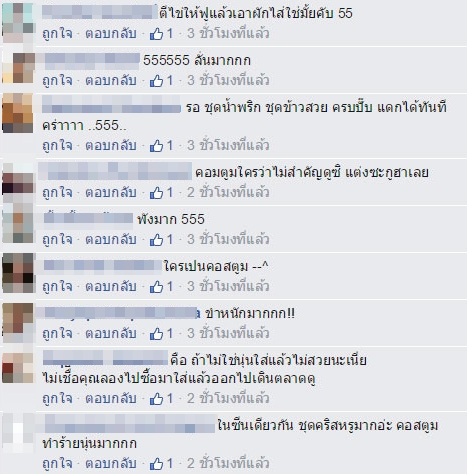Open blurred commenter name on "พังมาก 555"
Image resolution: width=467 pixels, height=474 pixels.
click(x=88, y=218)
